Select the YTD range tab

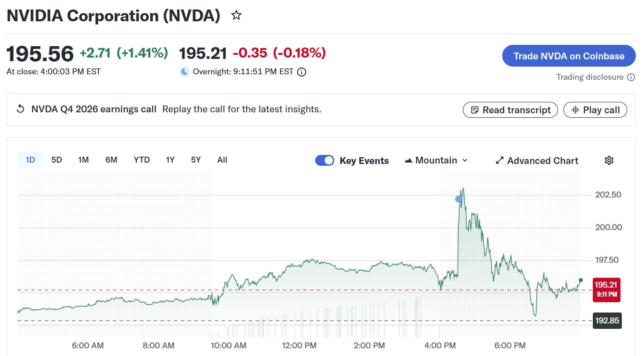click(x=142, y=160)
